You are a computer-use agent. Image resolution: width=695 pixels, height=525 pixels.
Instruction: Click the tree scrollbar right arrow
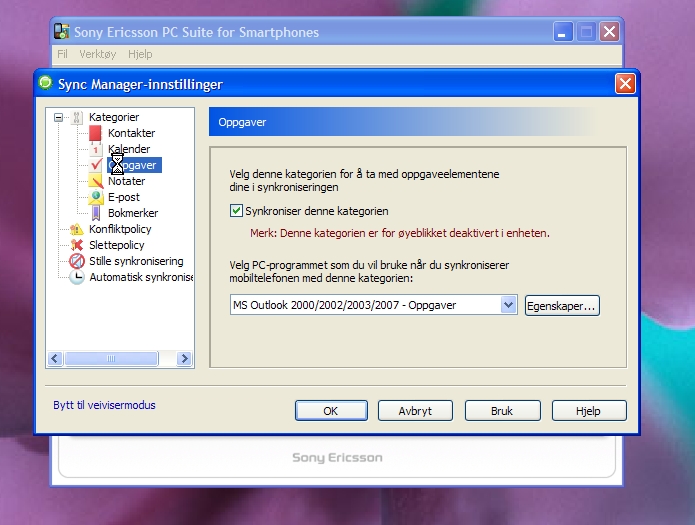[x=184, y=358]
